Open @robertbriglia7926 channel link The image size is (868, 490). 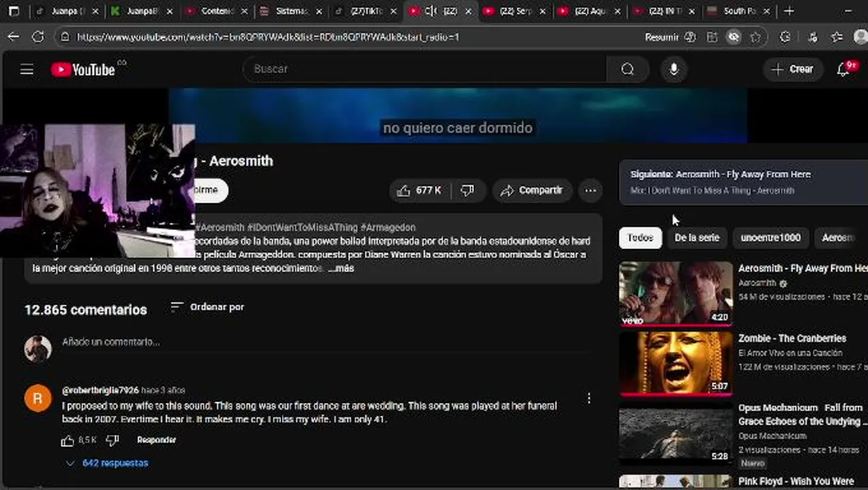tap(100, 391)
